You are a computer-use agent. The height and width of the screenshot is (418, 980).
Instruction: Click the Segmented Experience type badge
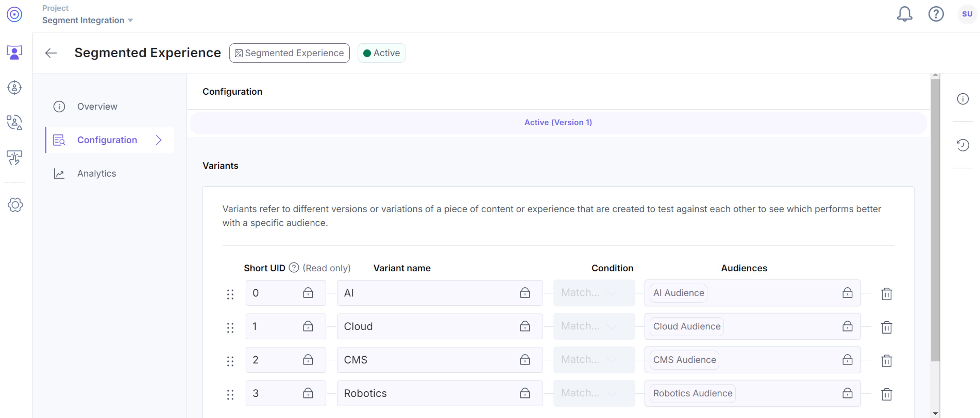289,53
